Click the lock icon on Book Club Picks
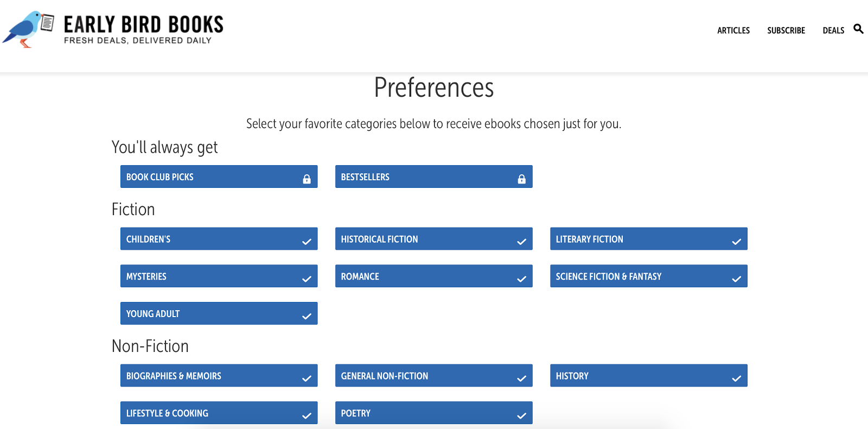The image size is (868, 429). click(x=307, y=179)
